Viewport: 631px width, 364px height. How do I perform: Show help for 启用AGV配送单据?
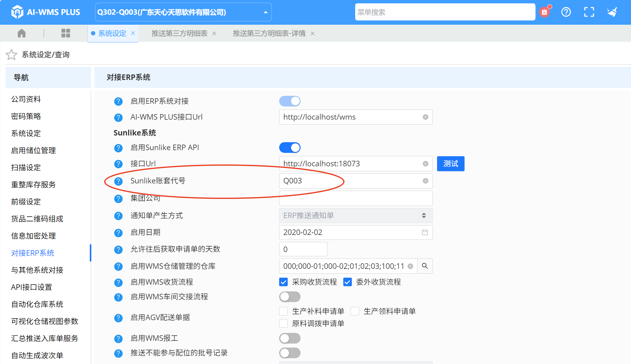118,318
